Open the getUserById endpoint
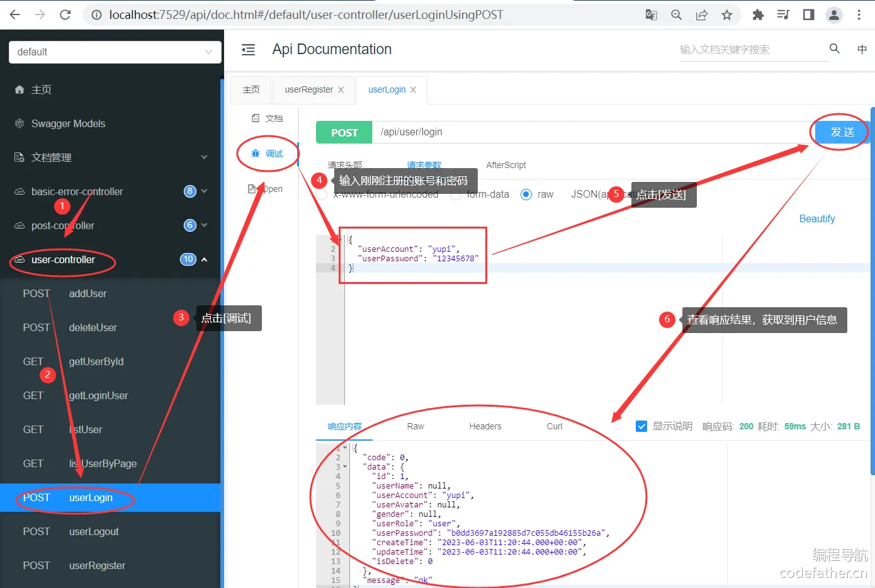The image size is (875, 588). [110, 361]
